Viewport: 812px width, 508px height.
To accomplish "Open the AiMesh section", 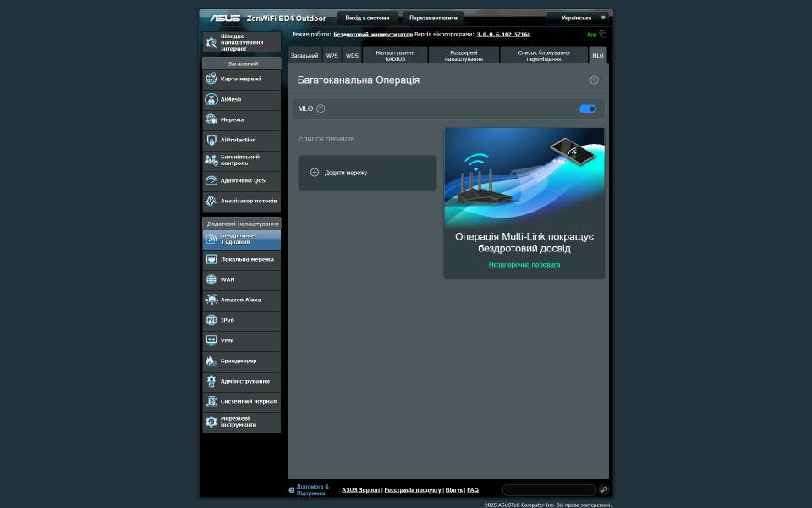I will click(241, 99).
